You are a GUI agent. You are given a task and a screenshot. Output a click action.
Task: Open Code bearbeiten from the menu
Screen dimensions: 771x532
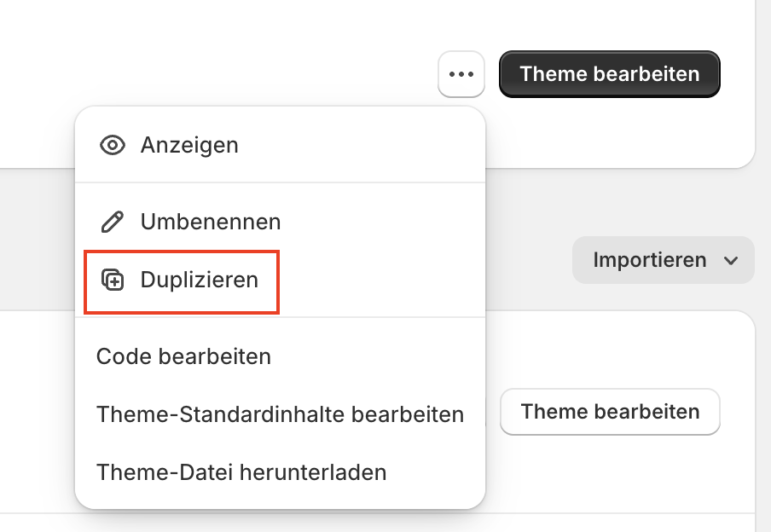pos(281,356)
